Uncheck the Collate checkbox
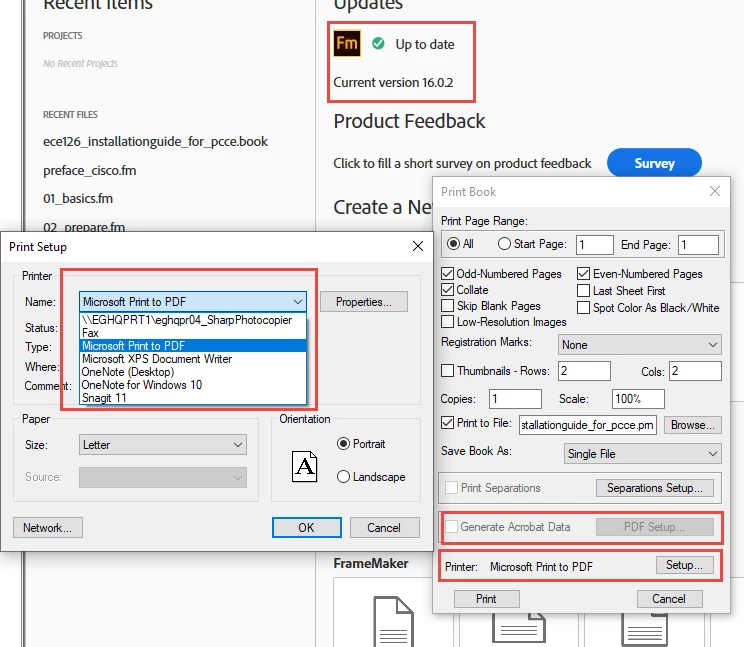Viewport: 744px width, 647px height. click(447, 289)
